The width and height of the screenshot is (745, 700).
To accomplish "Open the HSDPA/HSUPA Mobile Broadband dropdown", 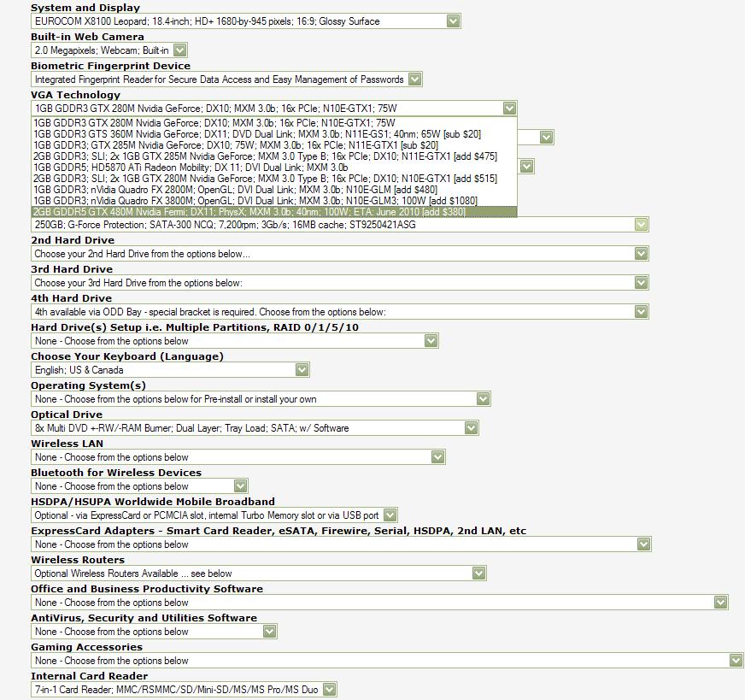I will pyautogui.click(x=214, y=515).
